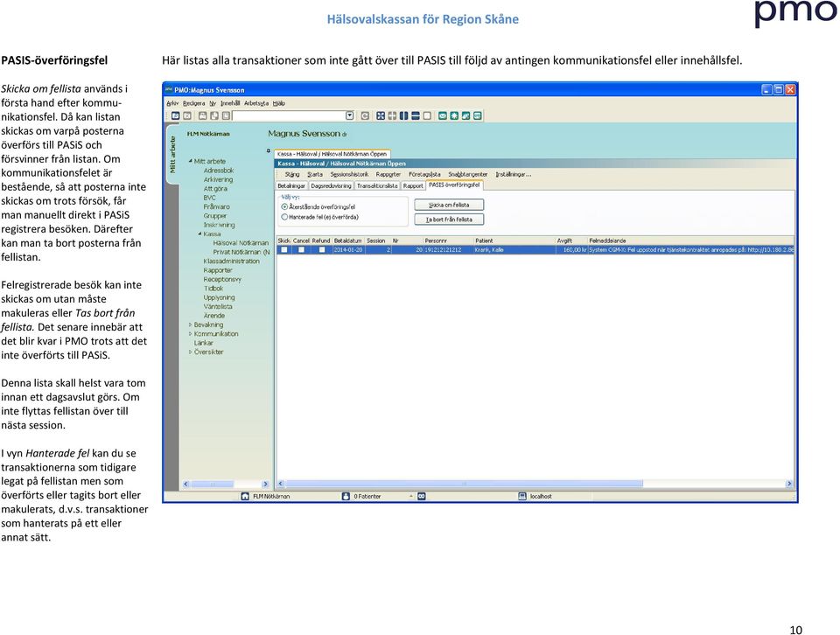Click the server icon beside 'localhost'
Screen dimensions: 840x635
click(522, 496)
